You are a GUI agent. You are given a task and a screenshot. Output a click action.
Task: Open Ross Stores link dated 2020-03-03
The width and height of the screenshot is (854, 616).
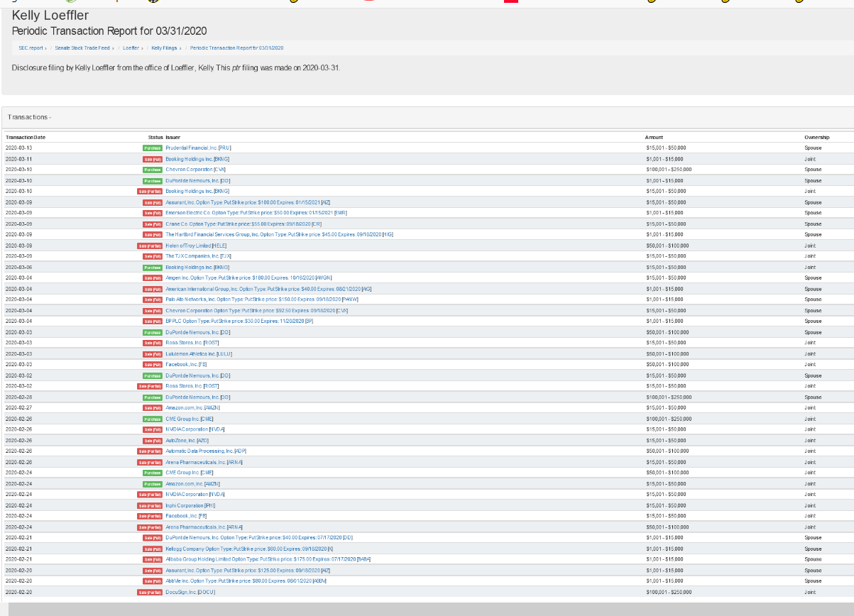(192, 343)
